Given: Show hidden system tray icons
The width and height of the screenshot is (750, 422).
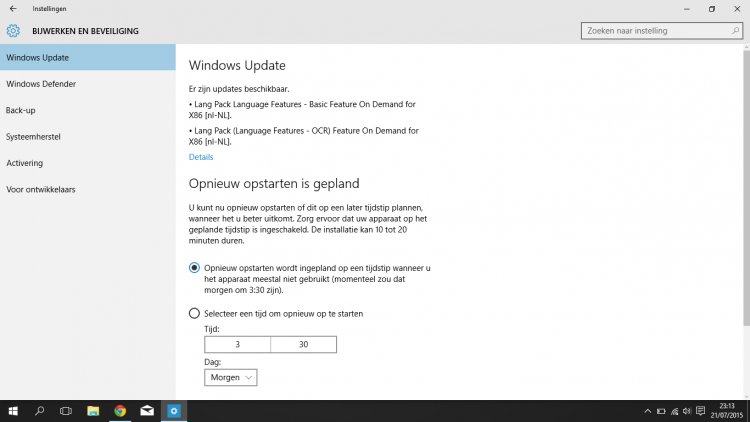Looking at the screenshot, I should (648, 411).
